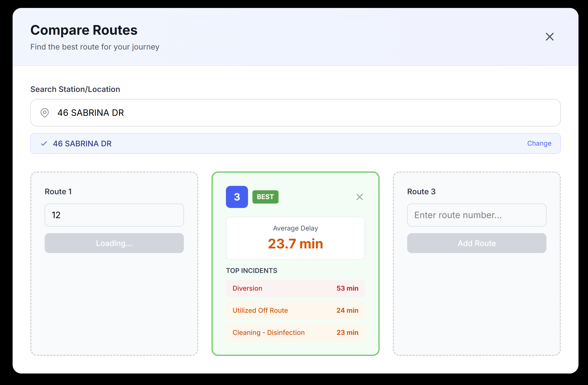Click the location pin icon in search field
This screenshot has width=588, height=385.
point(44,113)
